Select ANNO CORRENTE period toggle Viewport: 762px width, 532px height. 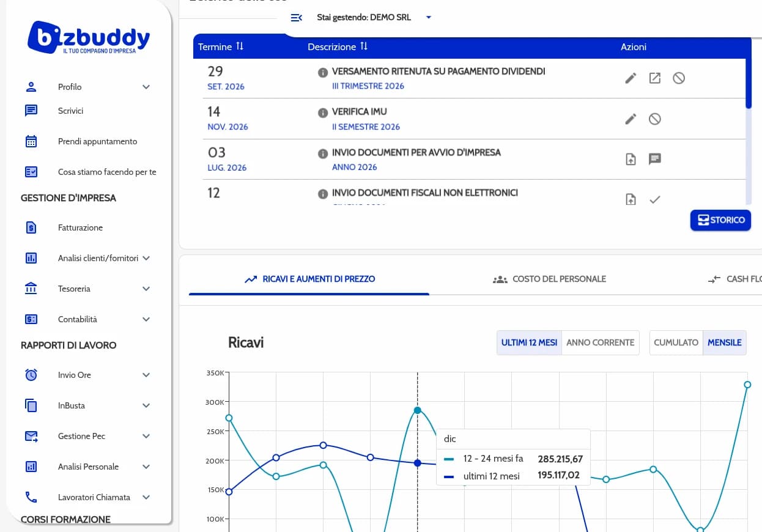(x=600, y=342)
